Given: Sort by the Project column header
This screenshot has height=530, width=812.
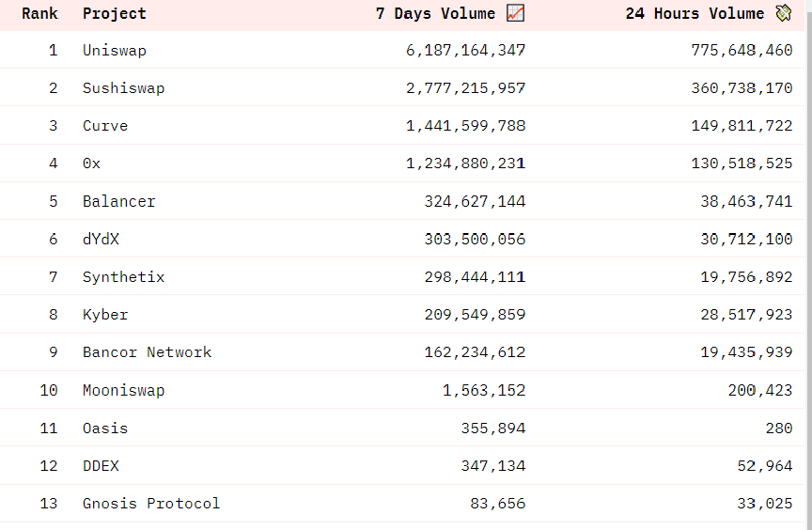Looking at the screenshot, I should pyautogui.click(x=115, y=14).
